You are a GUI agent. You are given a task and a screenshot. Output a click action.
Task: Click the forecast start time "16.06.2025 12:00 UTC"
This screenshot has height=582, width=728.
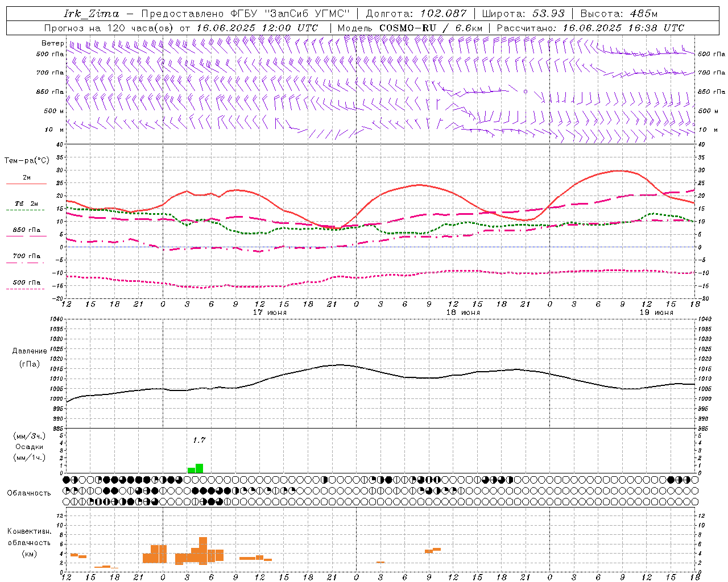[x=257, y=28]
